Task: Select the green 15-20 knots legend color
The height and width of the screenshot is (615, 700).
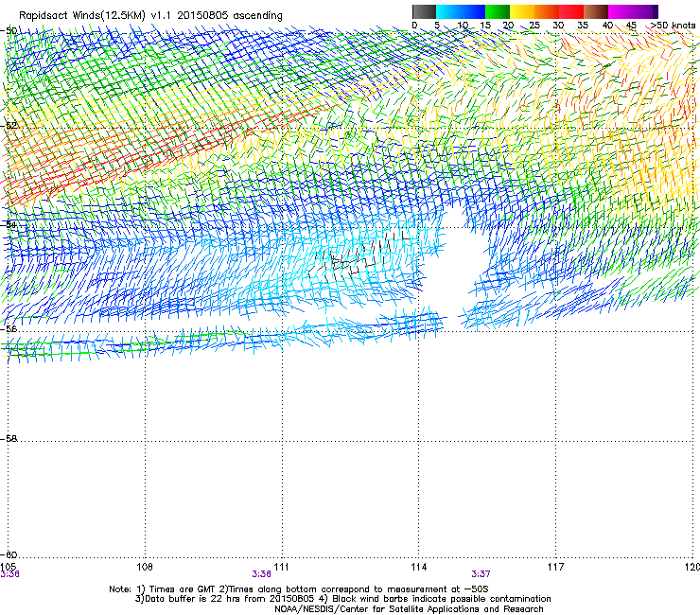Action: tap(498, 11)
